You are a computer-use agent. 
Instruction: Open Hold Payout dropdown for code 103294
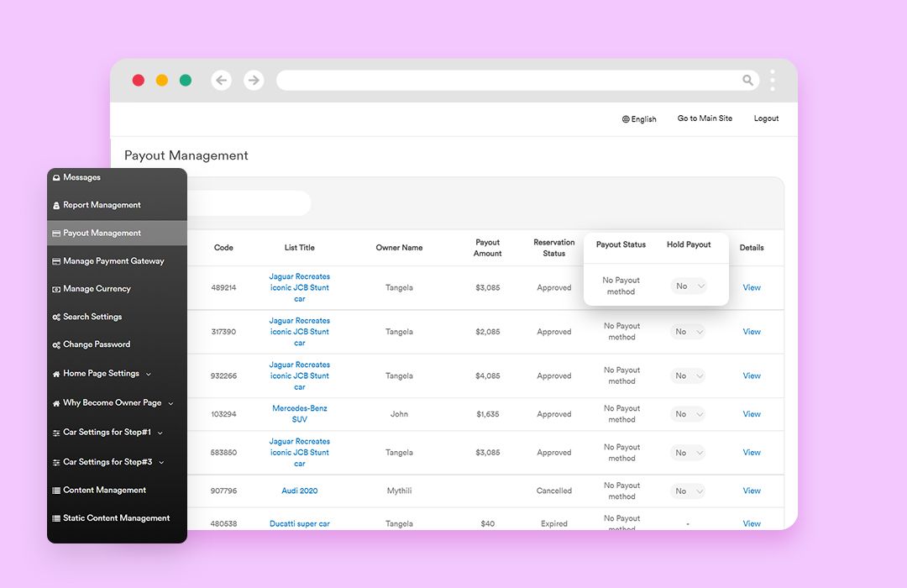click(688, 414)
